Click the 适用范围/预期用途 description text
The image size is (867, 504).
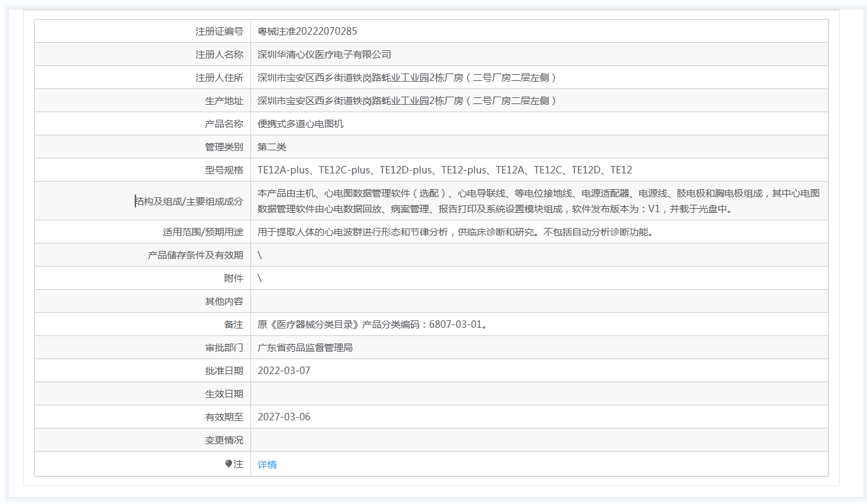(x=455, y=232)
